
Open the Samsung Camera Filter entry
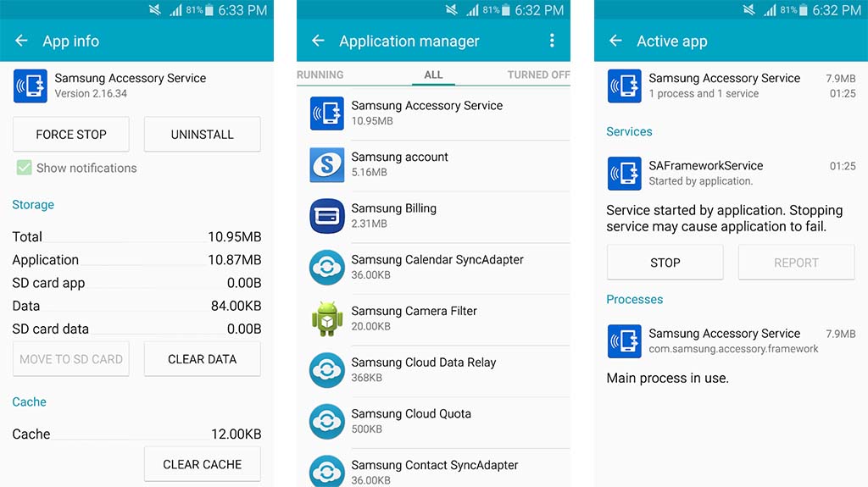[x=433, y=318]
